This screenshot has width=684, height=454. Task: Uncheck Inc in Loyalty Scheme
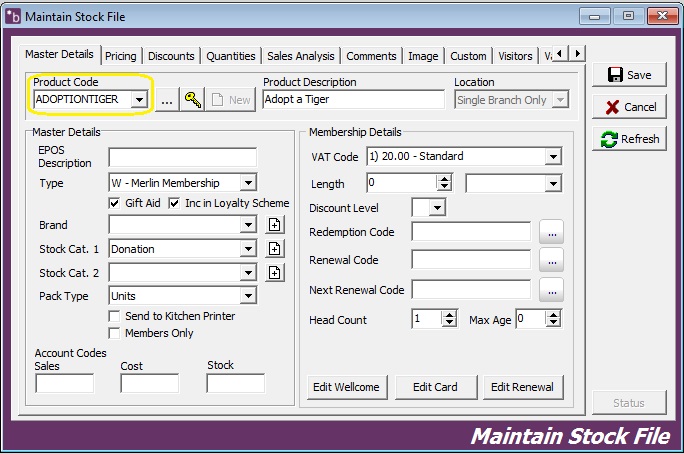(175, 203)
